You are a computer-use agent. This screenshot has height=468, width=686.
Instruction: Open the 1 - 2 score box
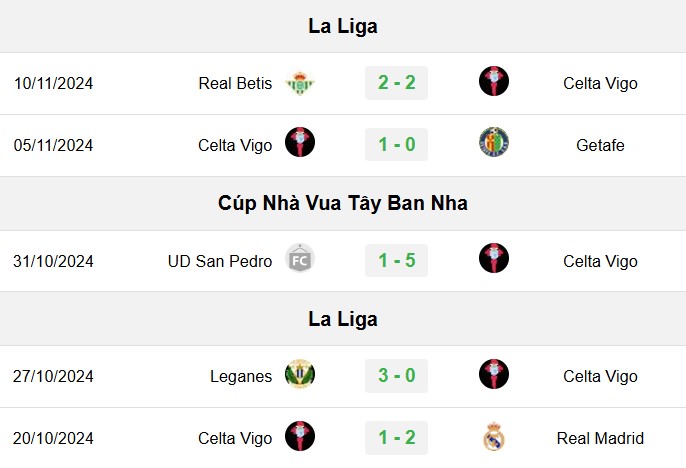pyautogui.click(x=396, y=437)
